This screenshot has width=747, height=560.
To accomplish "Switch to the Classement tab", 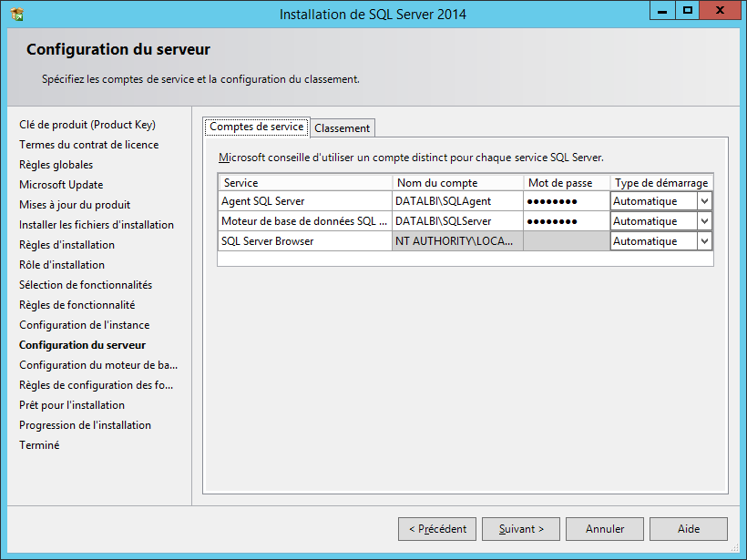I will pyautogui.click(x=342, y=128).
